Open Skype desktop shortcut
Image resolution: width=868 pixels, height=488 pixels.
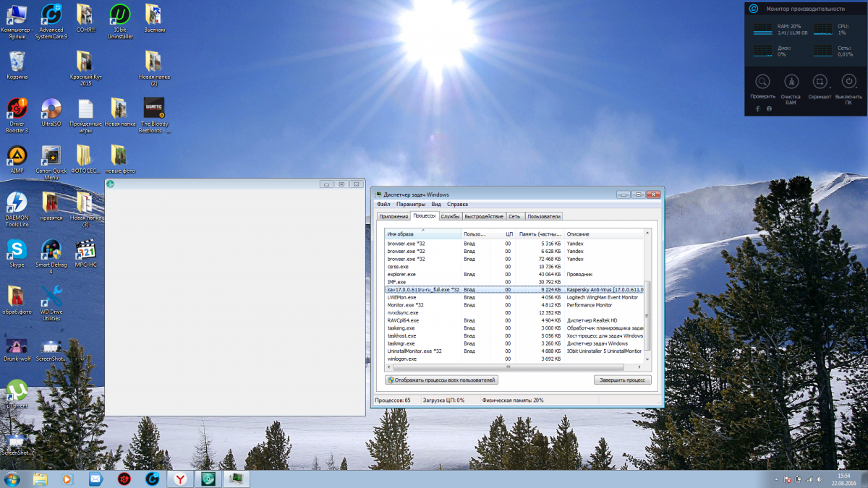click(x=17, y=251)
